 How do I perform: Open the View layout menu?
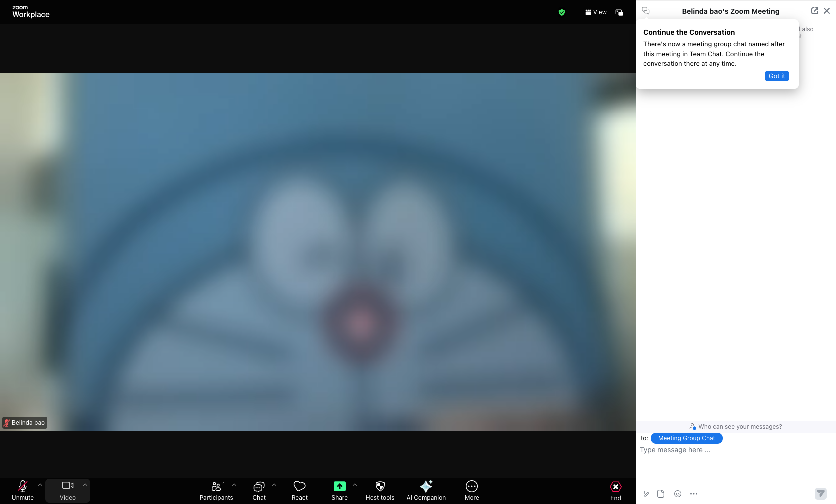(x=596, y=12)
